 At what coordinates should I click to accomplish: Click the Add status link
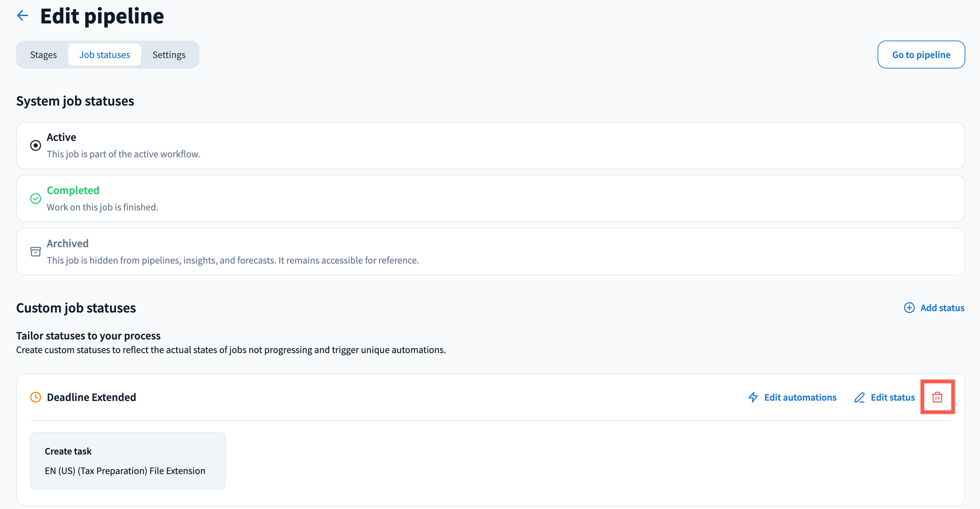[942, 308]
